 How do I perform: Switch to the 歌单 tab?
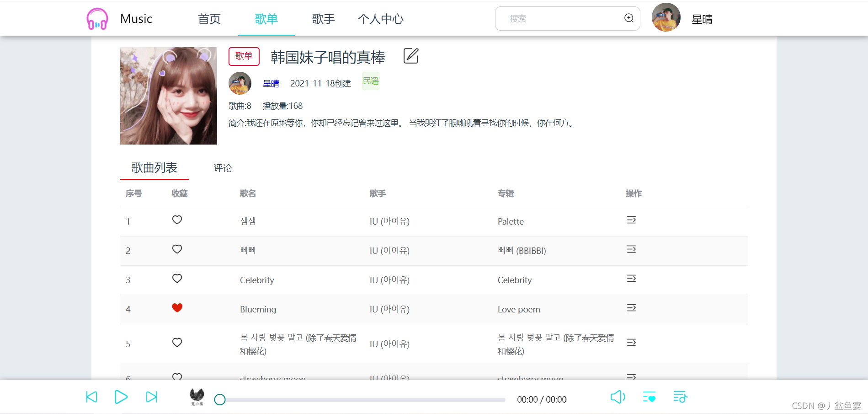coord(266,19)
